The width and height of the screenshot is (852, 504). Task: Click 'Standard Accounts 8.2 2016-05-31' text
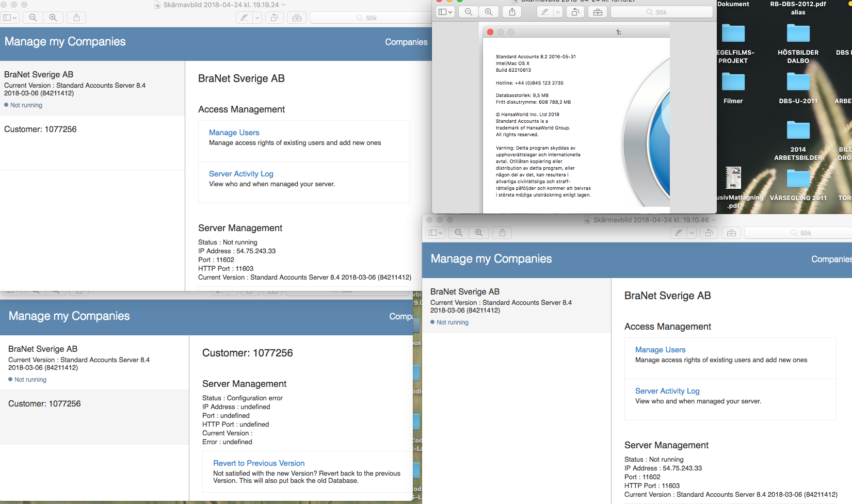536,57
